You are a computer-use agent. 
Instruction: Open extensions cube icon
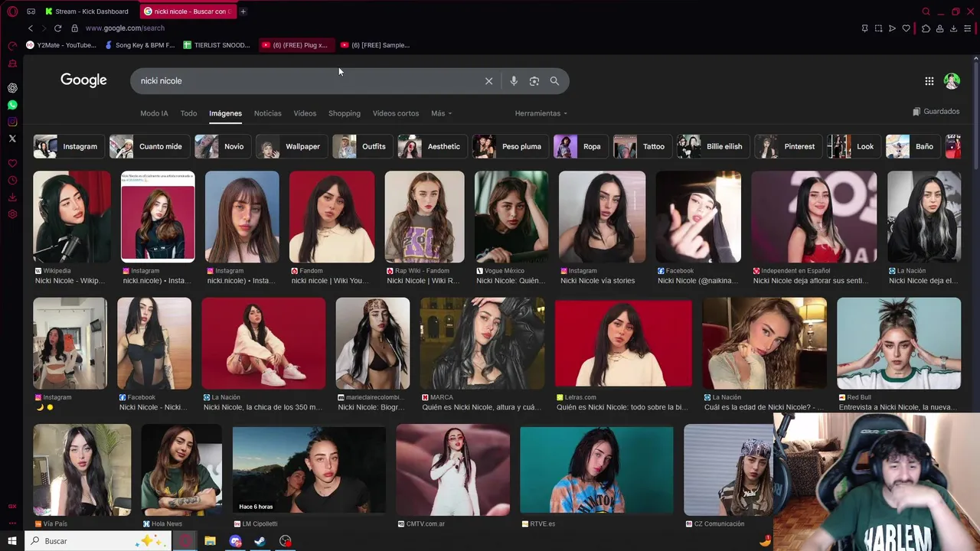[926, 28]
